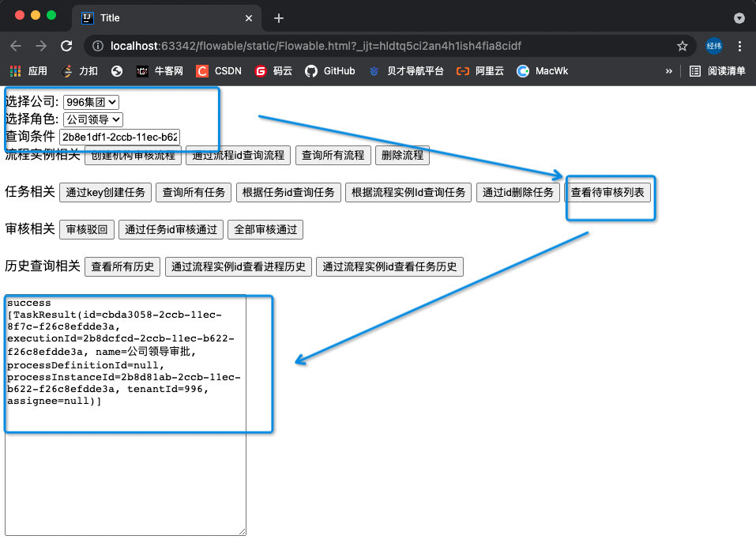
Task: Show more bookmarks with the chevron
Action: tap(669, 71)
